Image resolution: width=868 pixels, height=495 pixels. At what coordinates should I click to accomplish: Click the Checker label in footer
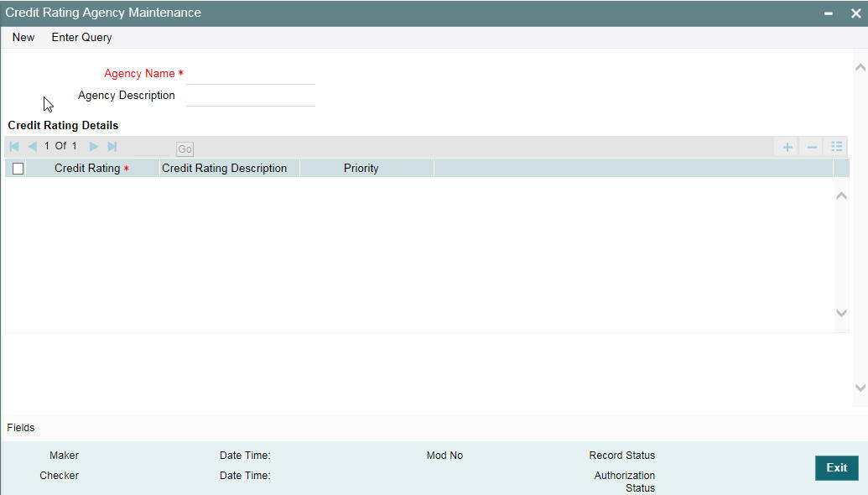(60, 476)
